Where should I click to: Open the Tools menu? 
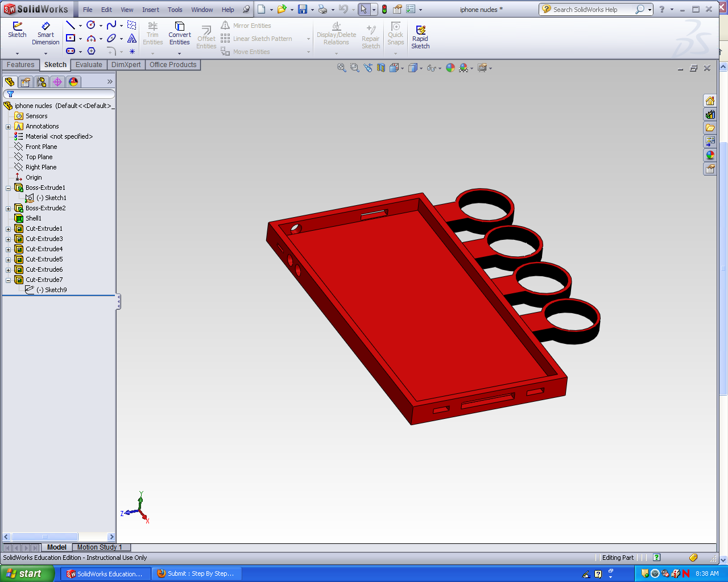tap(175, 10)
